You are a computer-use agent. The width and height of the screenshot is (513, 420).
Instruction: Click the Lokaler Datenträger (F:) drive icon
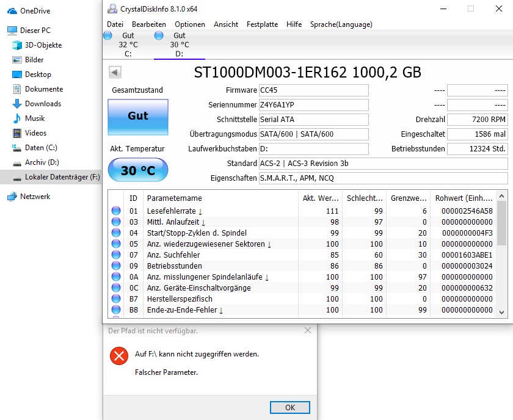pyautogui.click(x=17, y=178)
